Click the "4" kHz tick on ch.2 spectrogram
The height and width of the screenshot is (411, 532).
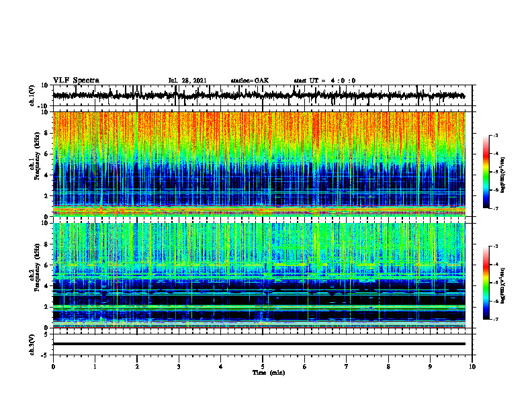[46, 286]
